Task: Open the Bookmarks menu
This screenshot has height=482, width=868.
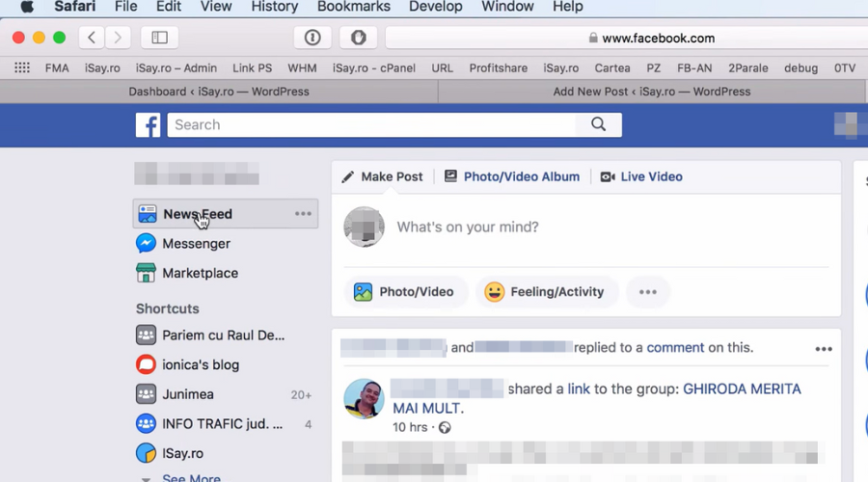Action: tap(354, 7)
